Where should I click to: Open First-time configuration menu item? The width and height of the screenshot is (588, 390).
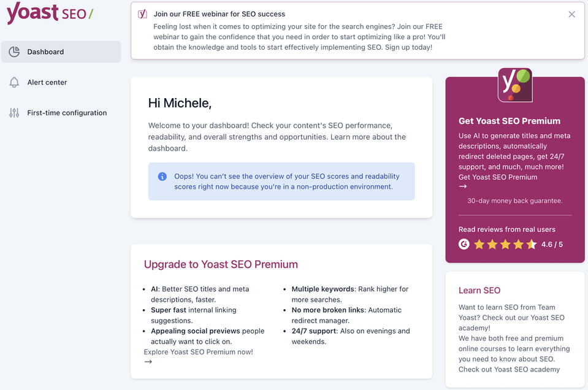[x=61, y=112]
